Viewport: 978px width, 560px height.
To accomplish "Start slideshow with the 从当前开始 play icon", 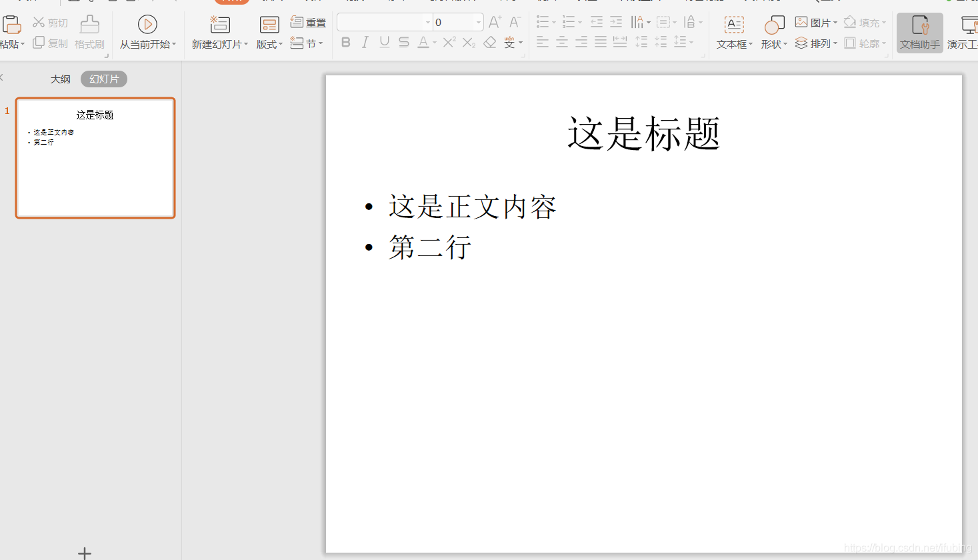I will click(147, 25).
